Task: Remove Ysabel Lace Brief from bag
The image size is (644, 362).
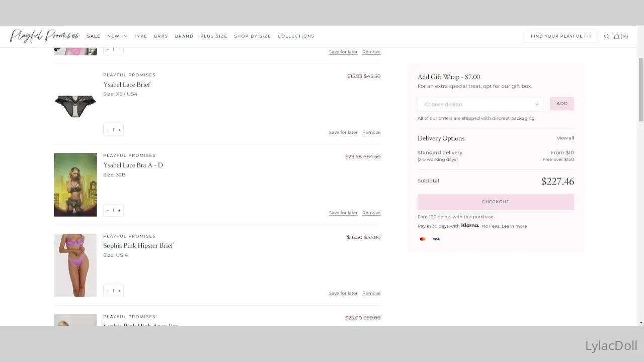Action: [371, 132]
